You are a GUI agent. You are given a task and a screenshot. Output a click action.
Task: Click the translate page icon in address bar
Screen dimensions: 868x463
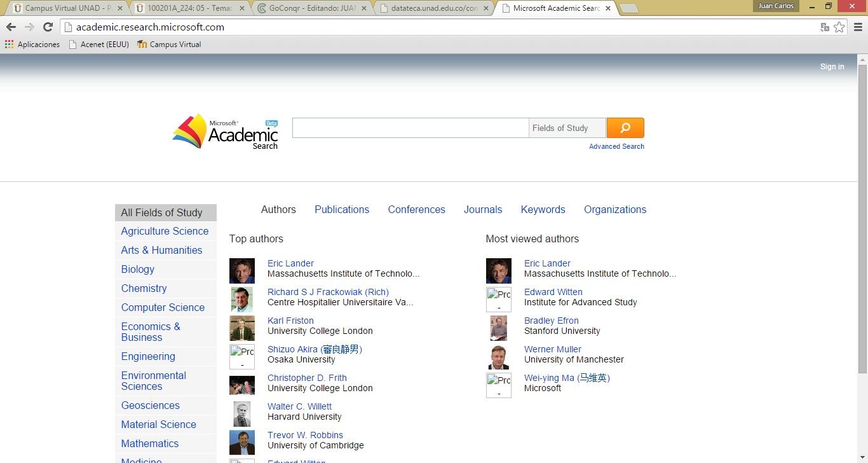(825, 27)
